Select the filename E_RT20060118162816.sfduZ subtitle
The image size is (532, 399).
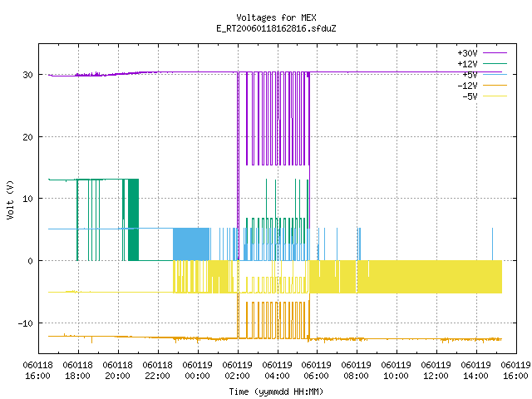pos(276,28)
